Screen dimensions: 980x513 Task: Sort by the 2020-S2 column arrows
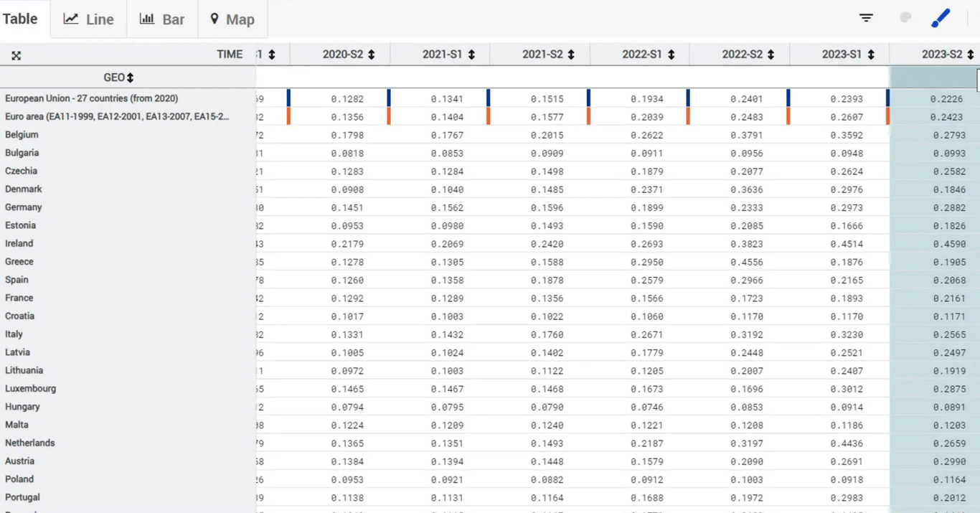pos(371,55)
